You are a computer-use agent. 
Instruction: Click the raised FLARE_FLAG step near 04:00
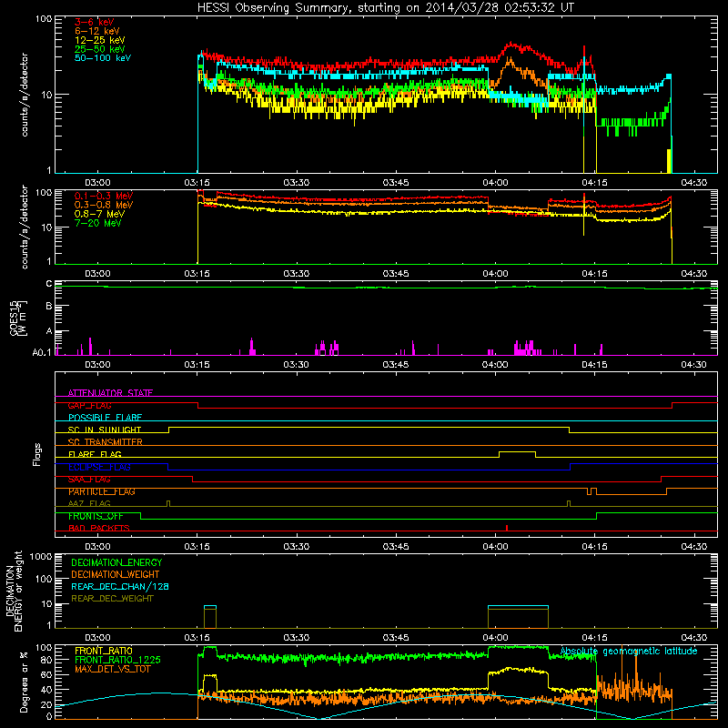(517, 454)
